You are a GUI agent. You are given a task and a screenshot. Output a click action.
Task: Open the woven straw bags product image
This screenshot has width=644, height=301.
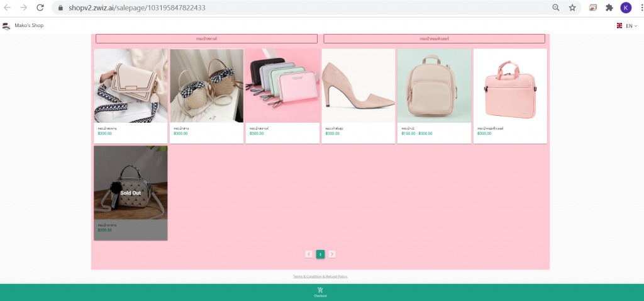(206, 86)
